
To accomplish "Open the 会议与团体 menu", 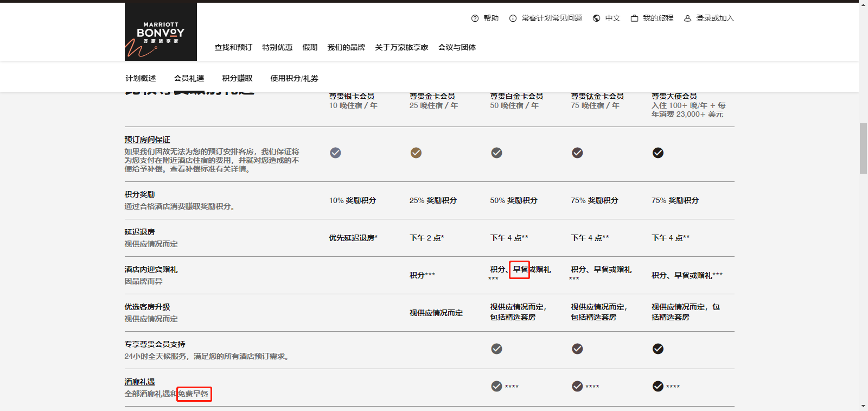I will pyautogui.click(x=457, y=48).
